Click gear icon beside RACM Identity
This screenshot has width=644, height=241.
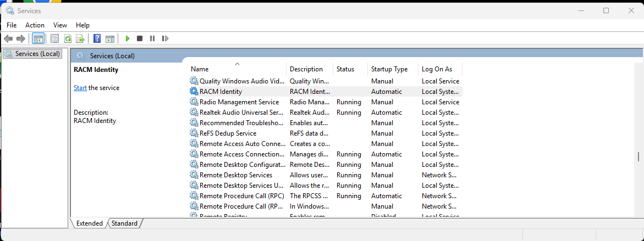pyautogui.click(x=194, y=91)
